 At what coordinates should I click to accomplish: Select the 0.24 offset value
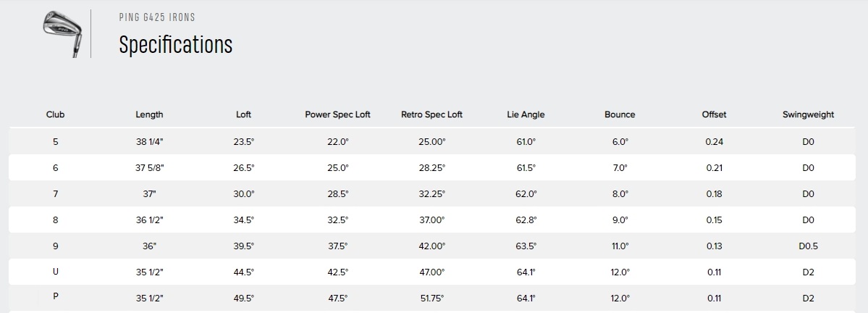pyautogui.click(x=714, y=142)
